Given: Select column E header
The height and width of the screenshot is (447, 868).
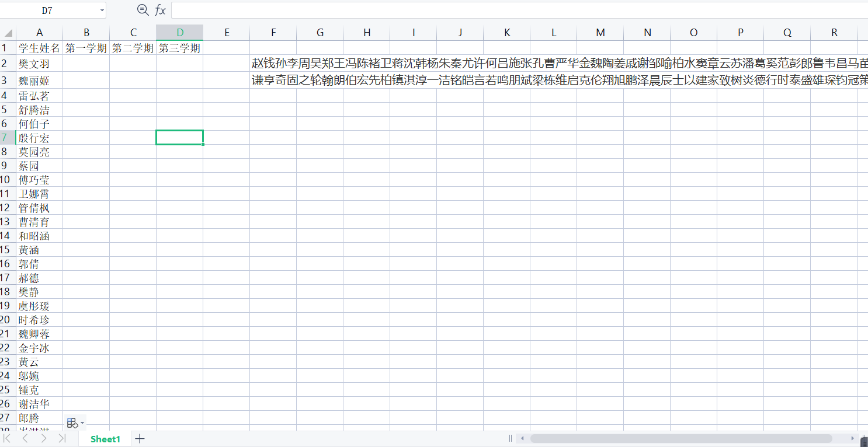Looking at the screenshot, I should 226,33.
